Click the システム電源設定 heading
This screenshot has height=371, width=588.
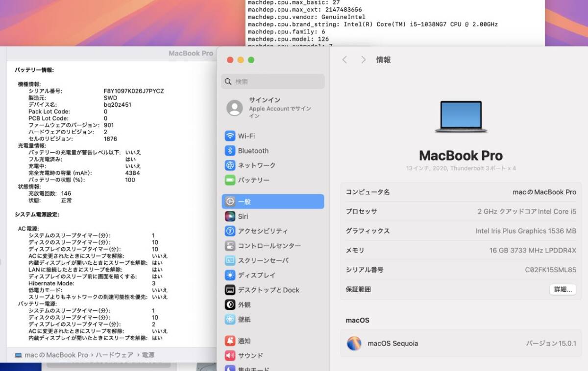pos(37,214)
